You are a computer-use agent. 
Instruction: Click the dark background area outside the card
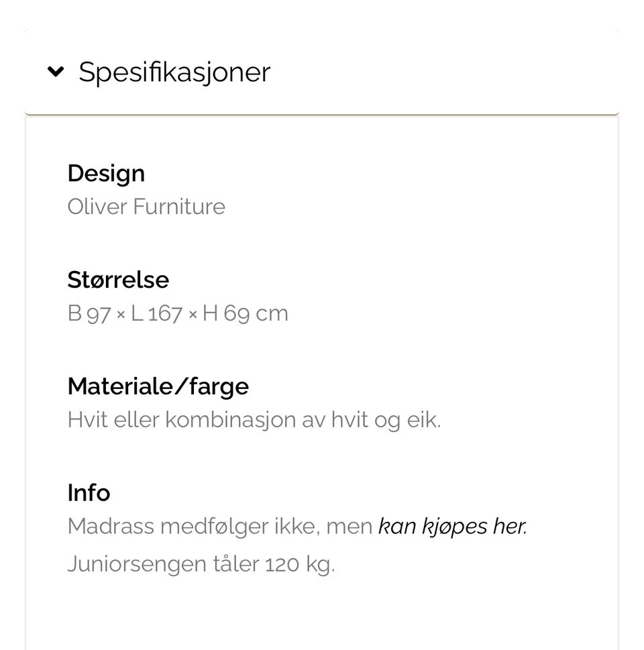point(10,335)
